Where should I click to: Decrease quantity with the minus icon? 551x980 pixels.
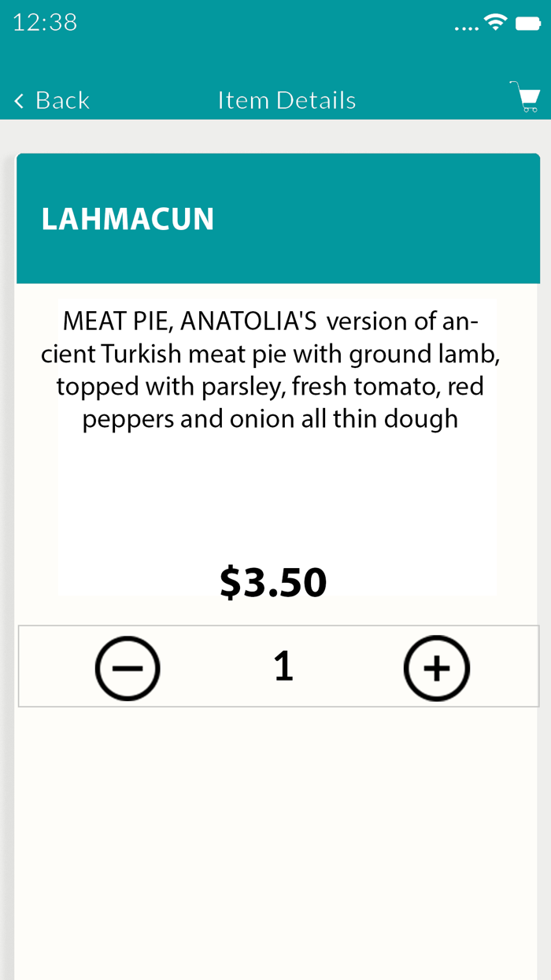pos(128,668)
